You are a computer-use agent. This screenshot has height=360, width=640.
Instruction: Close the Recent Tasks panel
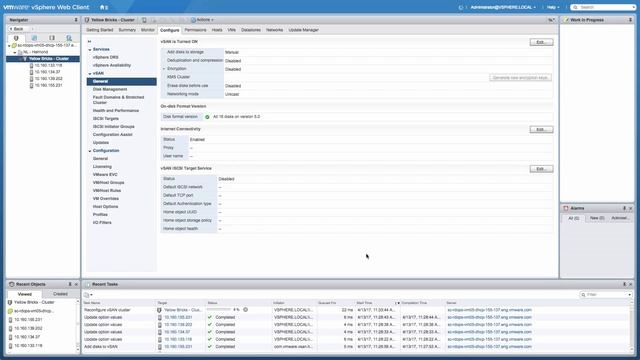[x=631, y=284]
